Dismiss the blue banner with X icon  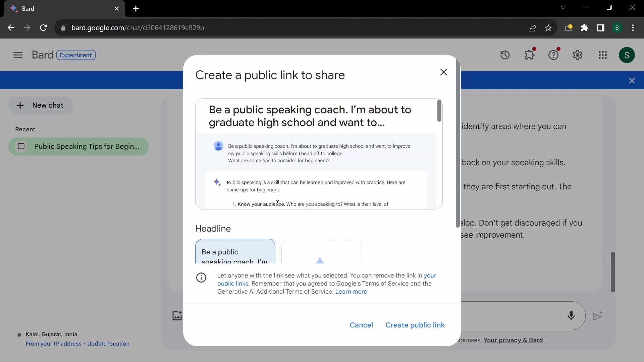coord(632,81)
